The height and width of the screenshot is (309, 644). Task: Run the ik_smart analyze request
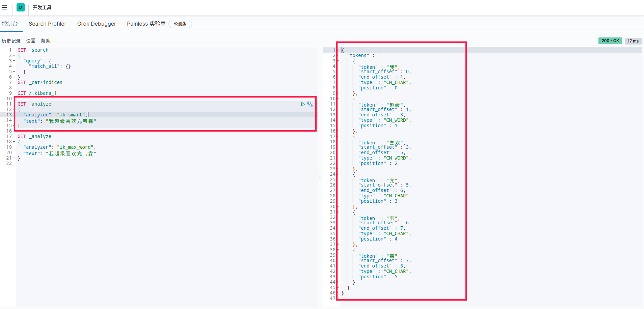point(303,104)
